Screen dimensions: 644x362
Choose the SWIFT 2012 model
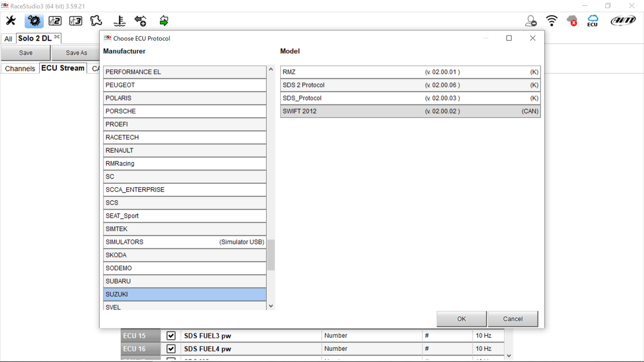click(411, 112)
